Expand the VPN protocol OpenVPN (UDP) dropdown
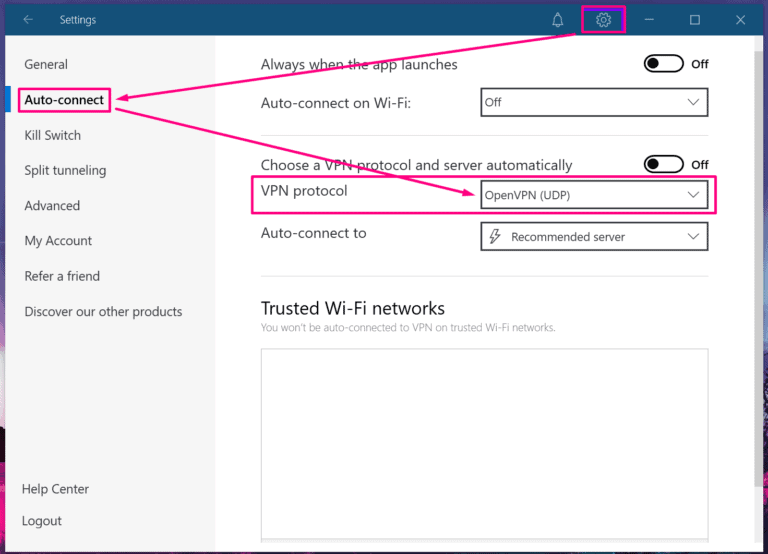The width and height of the screenshot is (768, 554). coord(594,195)
